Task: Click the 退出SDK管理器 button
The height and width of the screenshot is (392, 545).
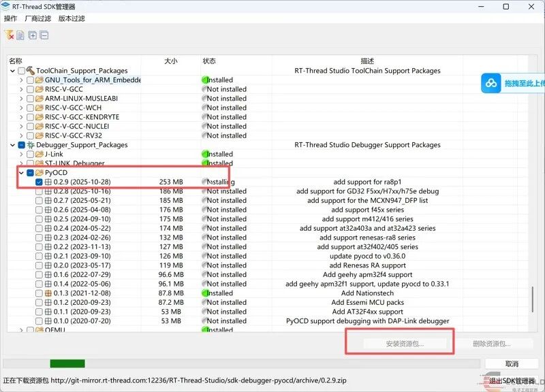Action: (512, 381)
